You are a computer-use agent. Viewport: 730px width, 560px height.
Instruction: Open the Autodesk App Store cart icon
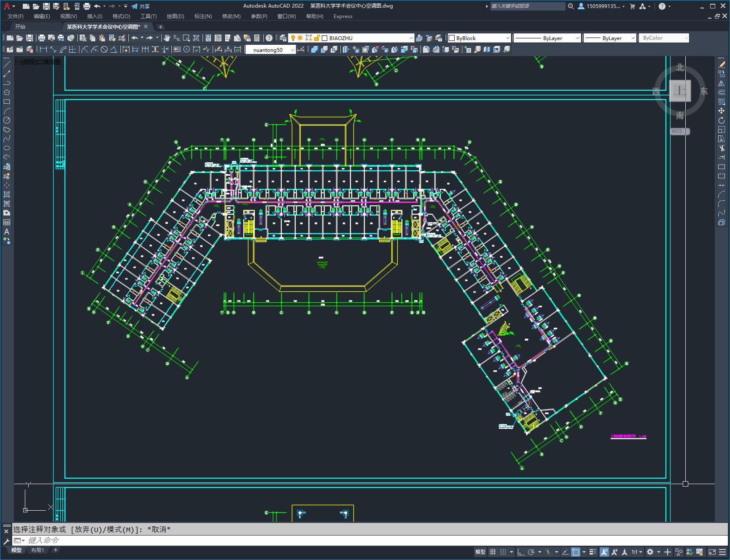pyautogui.click(x=632, y=6)
